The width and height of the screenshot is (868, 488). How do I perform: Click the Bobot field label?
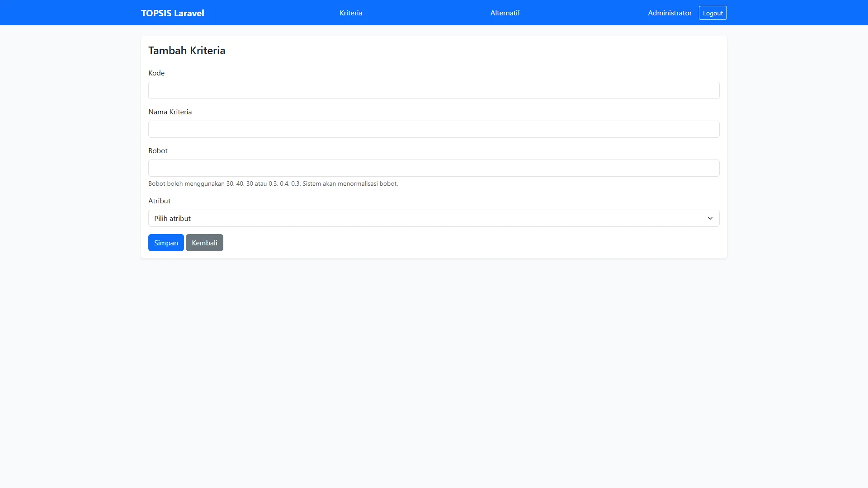click(158, 151)
